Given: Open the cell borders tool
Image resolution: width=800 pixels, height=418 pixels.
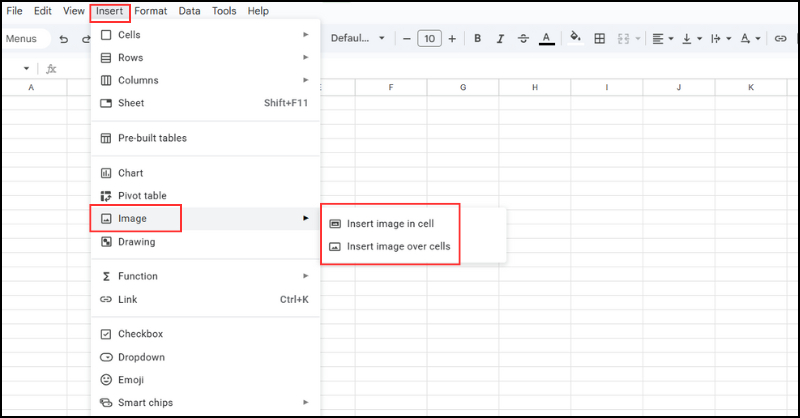Looking at the screenshot, I should (599, 38).
